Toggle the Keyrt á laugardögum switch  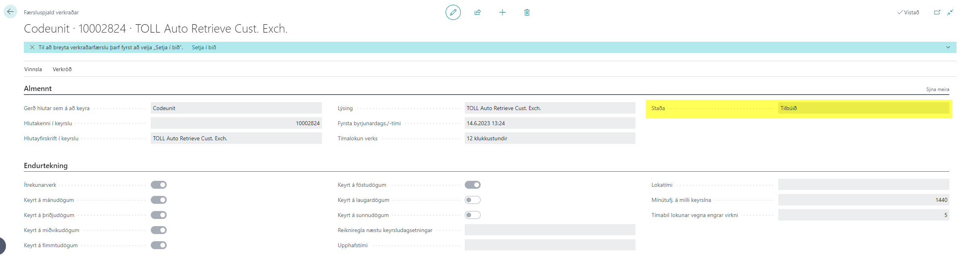[x=472, y=200]
